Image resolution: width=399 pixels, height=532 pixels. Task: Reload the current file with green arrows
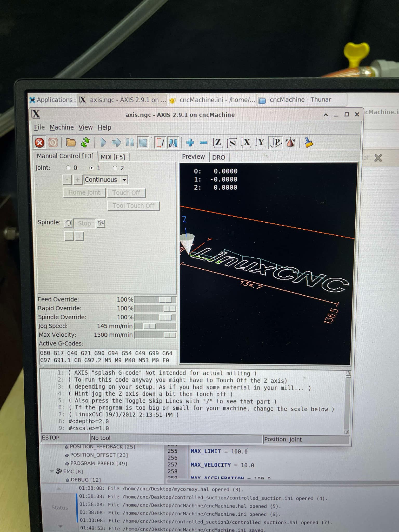pyautogui.click(x=85, y=142)
